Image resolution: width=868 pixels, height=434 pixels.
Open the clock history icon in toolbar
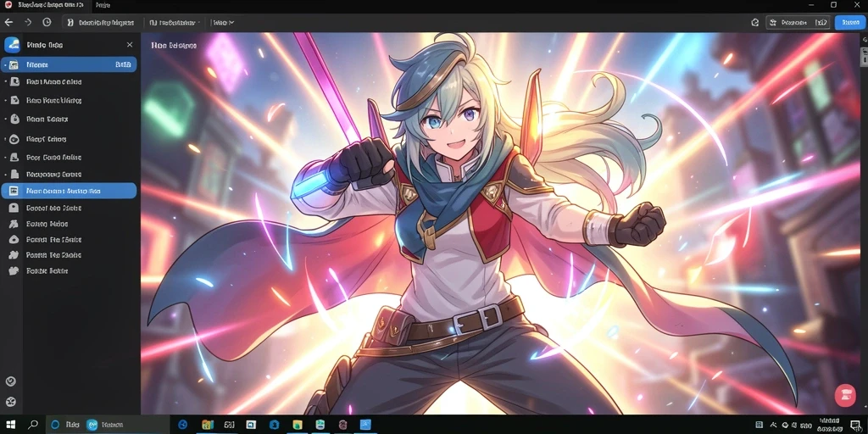click(x=47, y=22)
